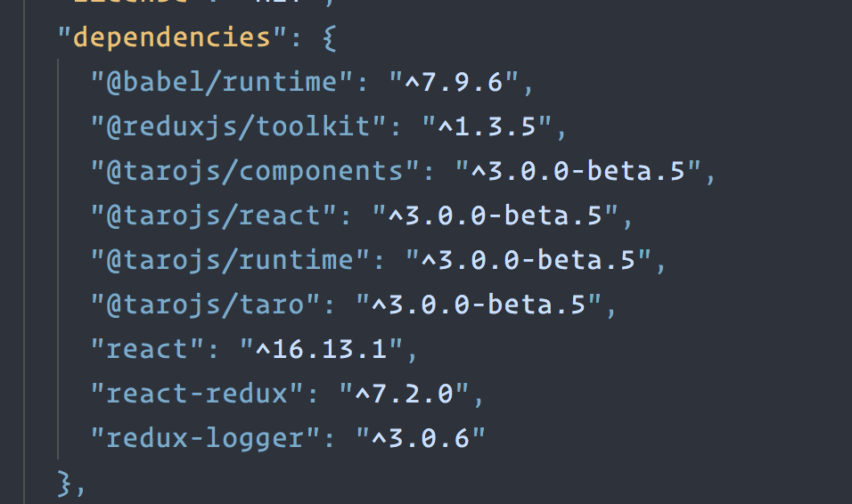Click the @tarojs/react version "^3.0.0-beta.5"
Viewport: 852px width, 504px height.
point(495,216)
